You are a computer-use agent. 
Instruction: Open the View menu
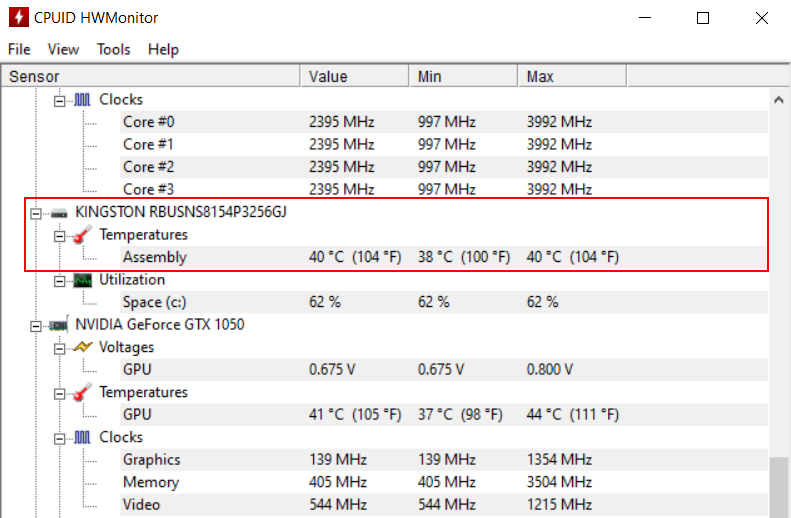click(63, 49)
